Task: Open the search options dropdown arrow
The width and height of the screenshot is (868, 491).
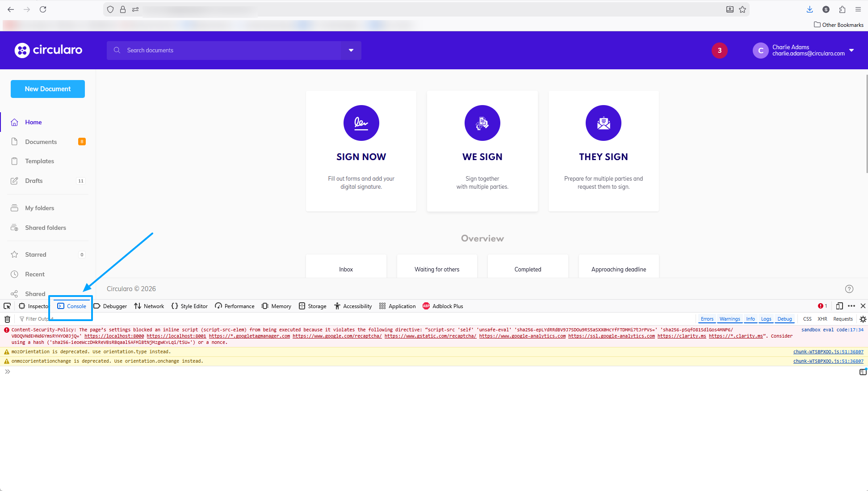Action: click(351, 50)
